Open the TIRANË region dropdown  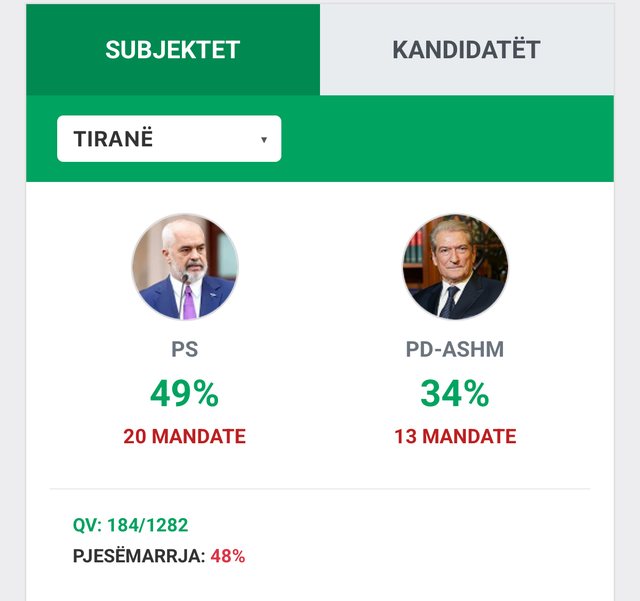coord(169,139)
